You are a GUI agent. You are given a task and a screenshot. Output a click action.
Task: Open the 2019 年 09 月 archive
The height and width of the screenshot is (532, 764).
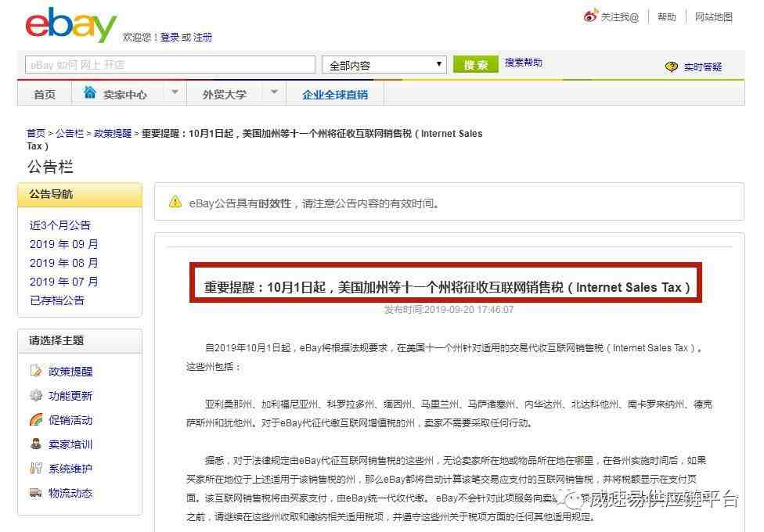tap(64, 244)
